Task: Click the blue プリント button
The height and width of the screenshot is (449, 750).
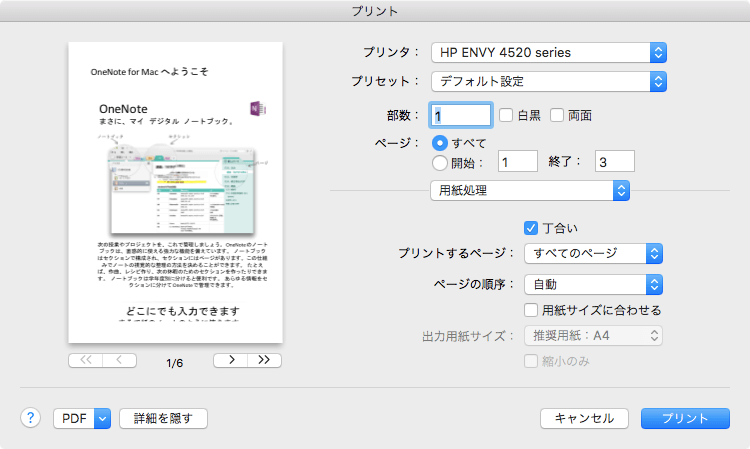Action: click(685, 418)
